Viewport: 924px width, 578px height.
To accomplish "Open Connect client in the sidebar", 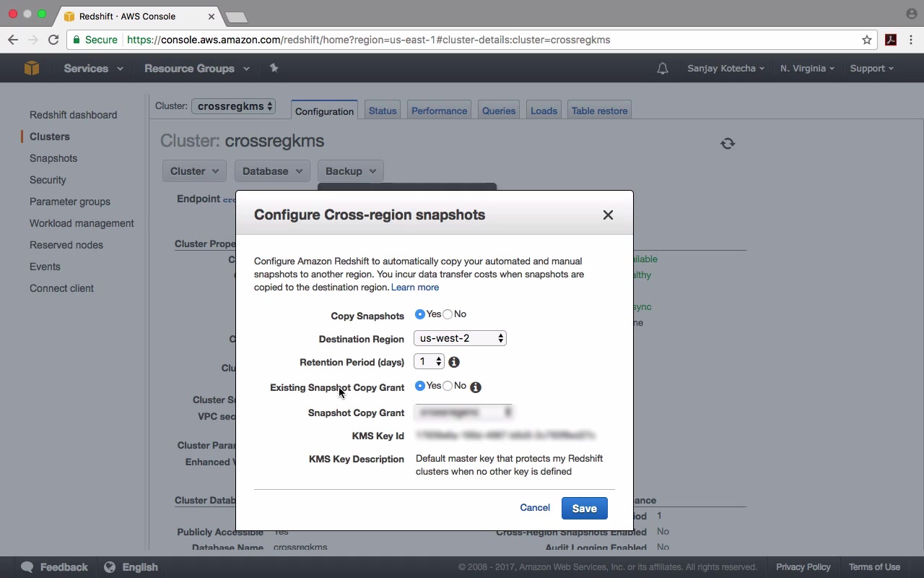I will click(x=61, y=288).
